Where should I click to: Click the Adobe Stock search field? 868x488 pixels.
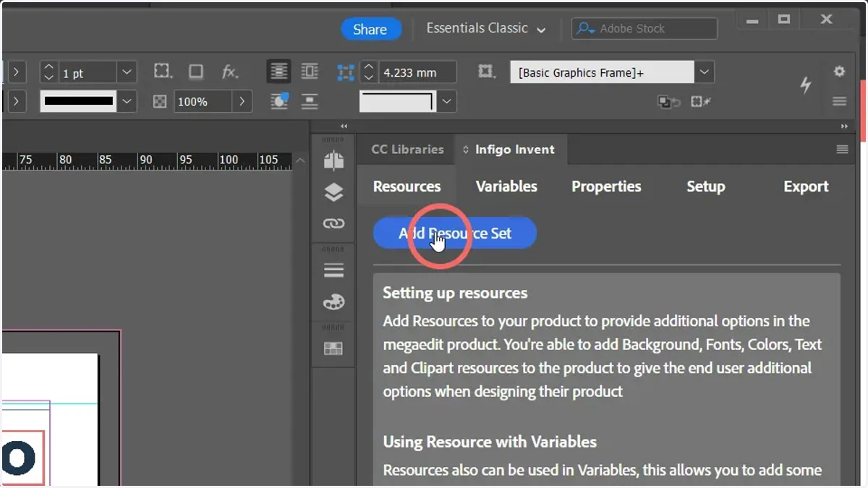pyautogui.click(x=644, y=28)
